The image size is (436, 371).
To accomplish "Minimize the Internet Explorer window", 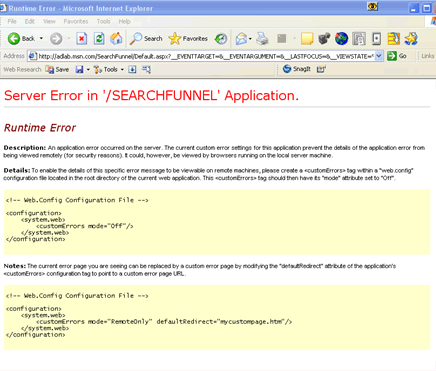I will (414, 8).
